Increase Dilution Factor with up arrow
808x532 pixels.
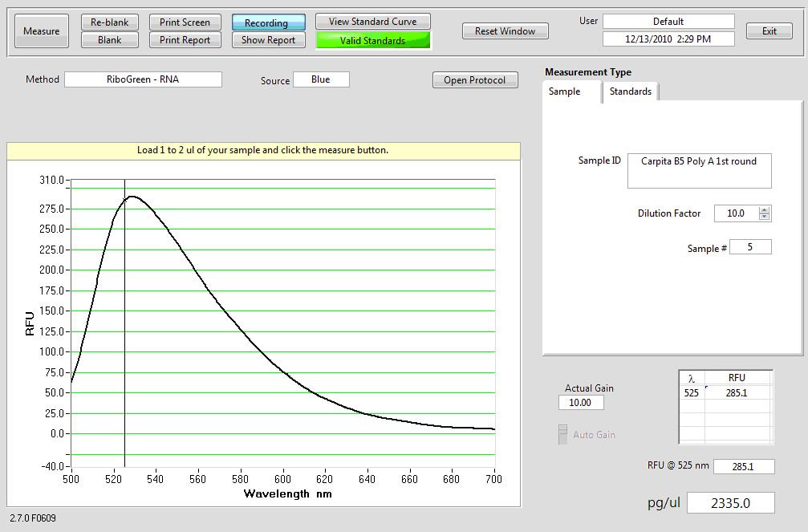pyautogui.click(x=764, y=210)
